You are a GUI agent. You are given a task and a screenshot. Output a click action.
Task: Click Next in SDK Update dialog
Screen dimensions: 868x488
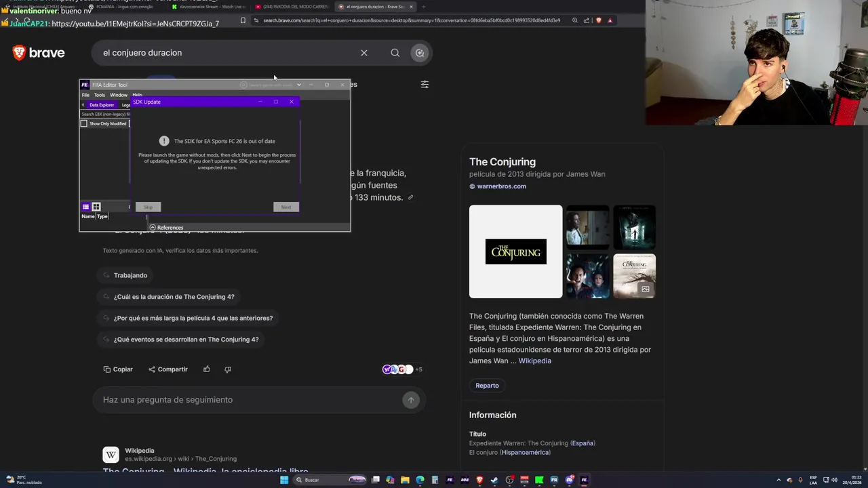pos(286,207)
